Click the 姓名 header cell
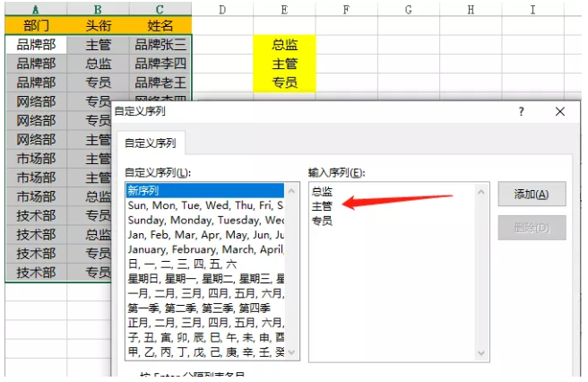588x382 pixels. pos(160,25)
